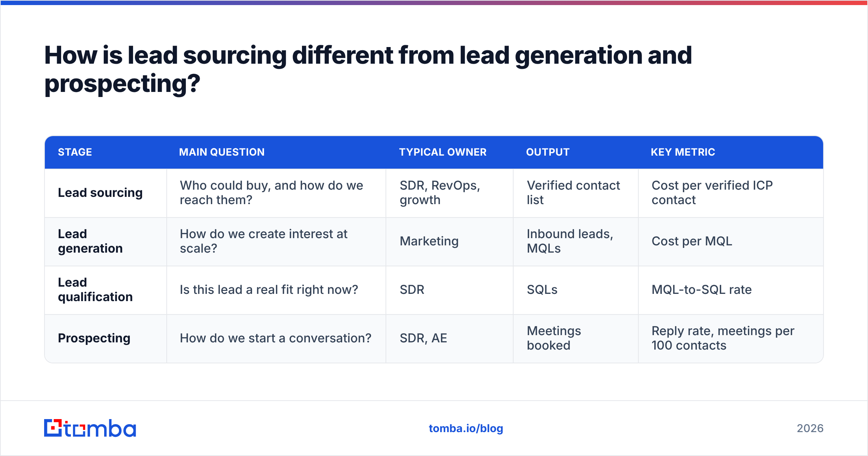Click the page title about lead sourcing
Screen dimensions: 868x456
click(x=368, y=69)
